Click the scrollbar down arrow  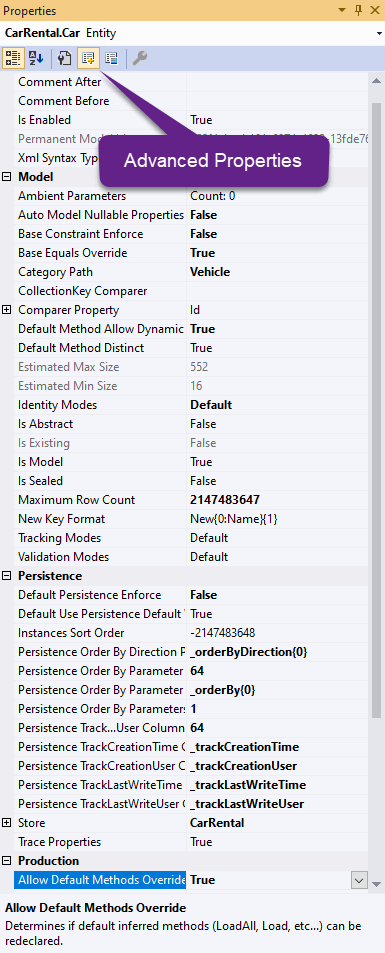click(x=376, y=884)
